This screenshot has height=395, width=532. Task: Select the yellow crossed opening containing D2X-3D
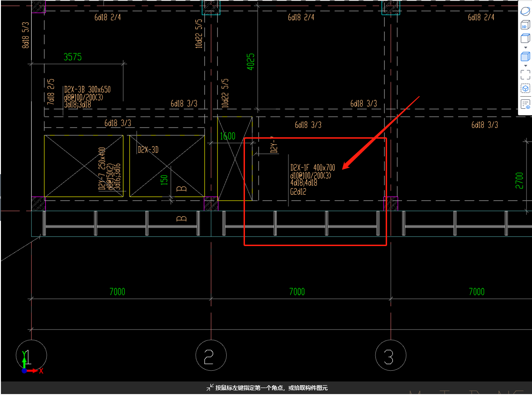point(167,166)
